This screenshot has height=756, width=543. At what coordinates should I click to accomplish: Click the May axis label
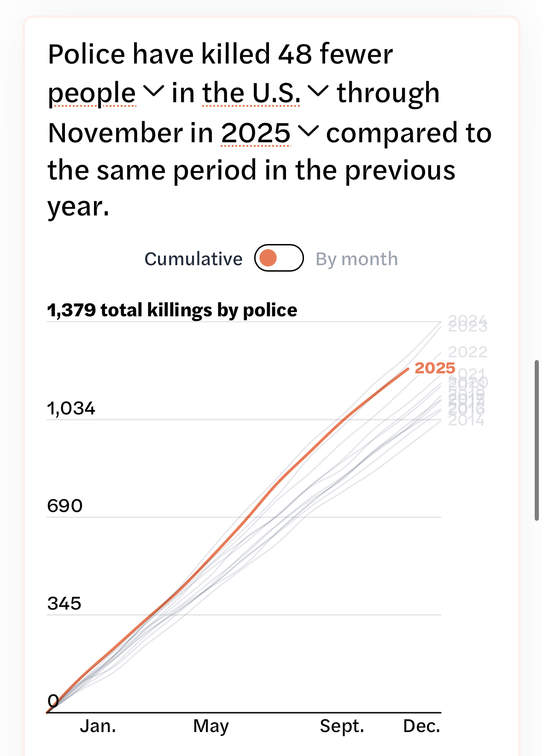click(x=211, y=726)
